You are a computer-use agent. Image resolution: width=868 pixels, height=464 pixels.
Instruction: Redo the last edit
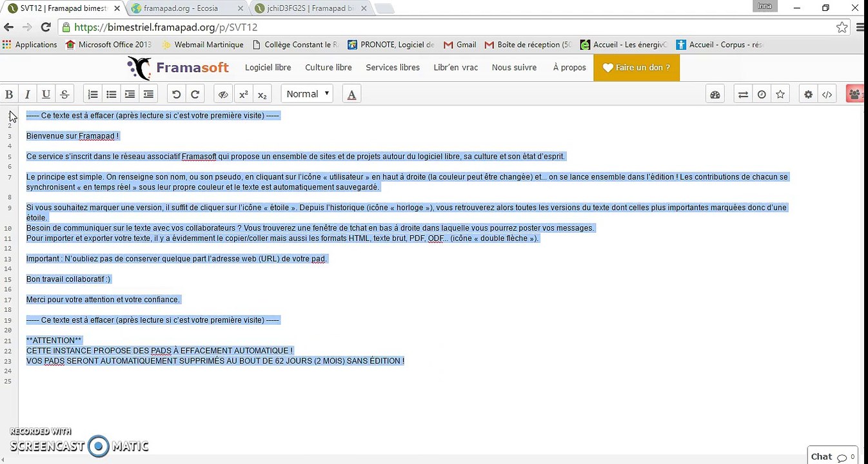(x=195, y=94)
